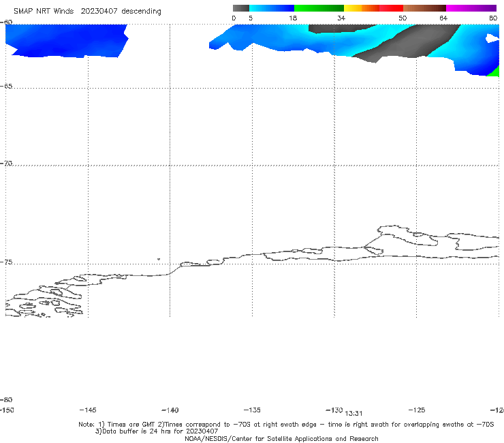Screen dimensions: 504x443
Task: Click the 'Note: 1) Times are GMT' line
Action: click(x=286, y=425)
